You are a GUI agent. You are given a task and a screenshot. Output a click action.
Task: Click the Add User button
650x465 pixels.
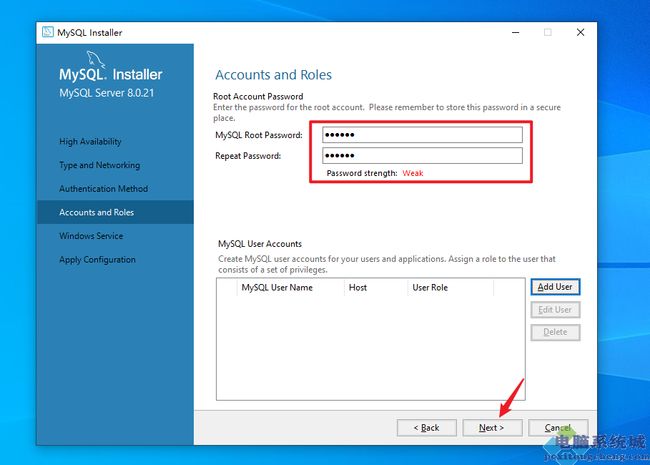coord(555,287)
